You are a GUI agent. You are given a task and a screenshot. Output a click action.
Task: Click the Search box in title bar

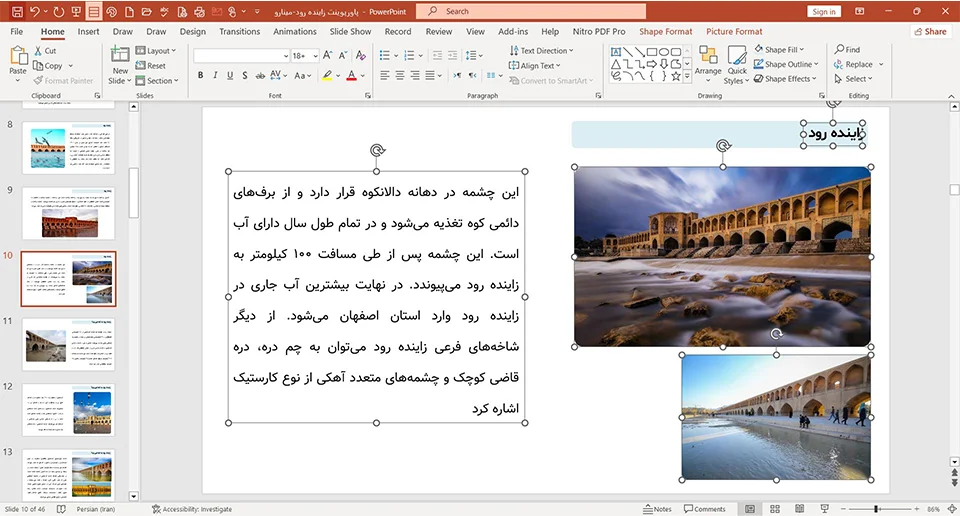tap(531, 12)
